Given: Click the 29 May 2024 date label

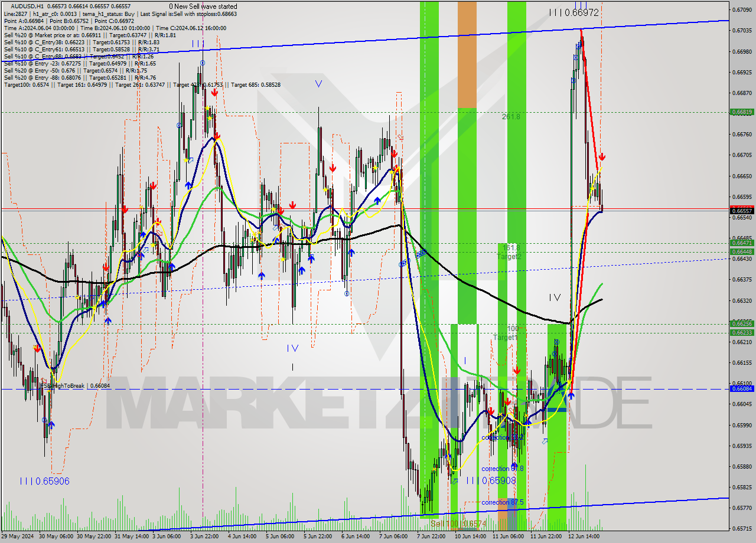Looking at the screenshot, I should 17,537.
